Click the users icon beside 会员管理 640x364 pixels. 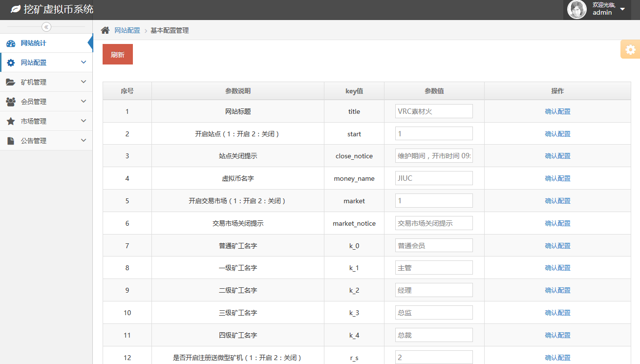pos(11,102)
